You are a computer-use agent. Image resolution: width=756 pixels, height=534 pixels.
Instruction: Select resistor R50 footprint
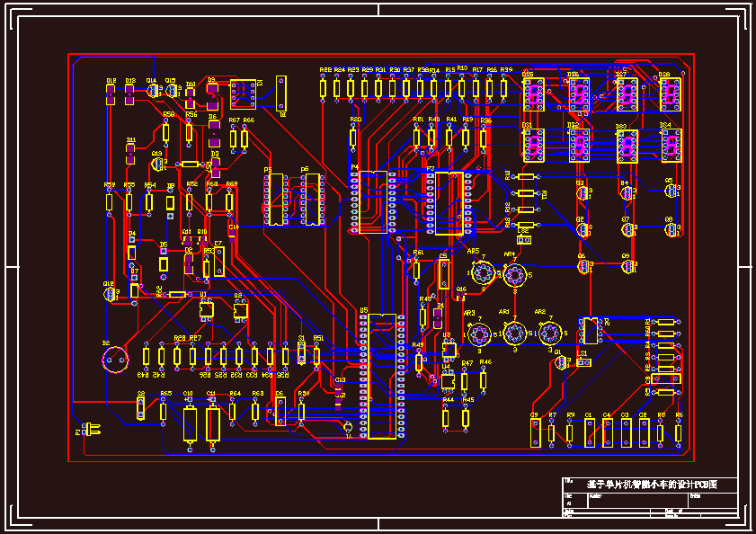pyautogui.click(x=301, y=412)
